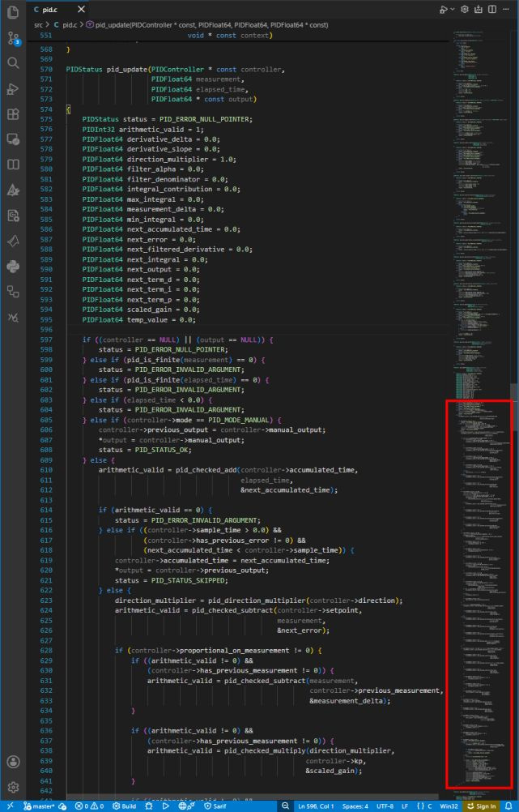This screenshot has height=812, width=519.
Task: Switch branch via master* status item
Action: (39, 806)
